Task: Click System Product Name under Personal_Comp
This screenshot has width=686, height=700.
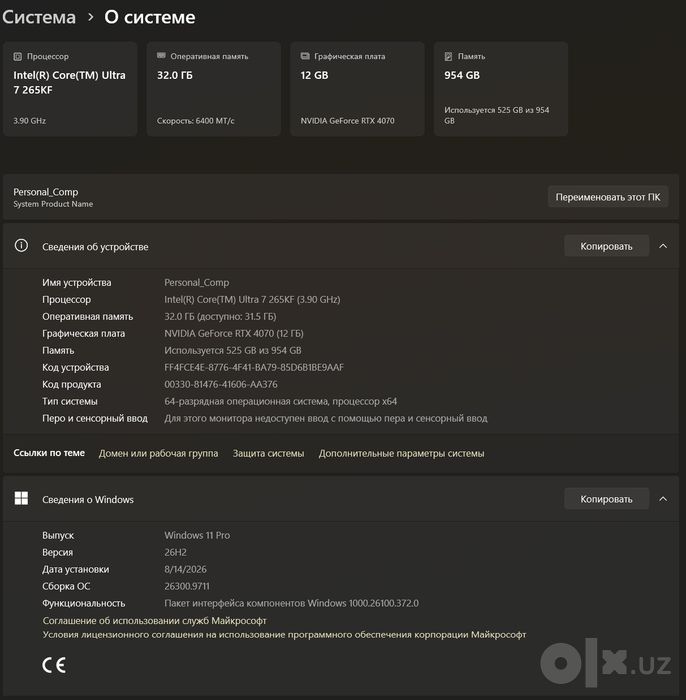Action: (53, 204)
